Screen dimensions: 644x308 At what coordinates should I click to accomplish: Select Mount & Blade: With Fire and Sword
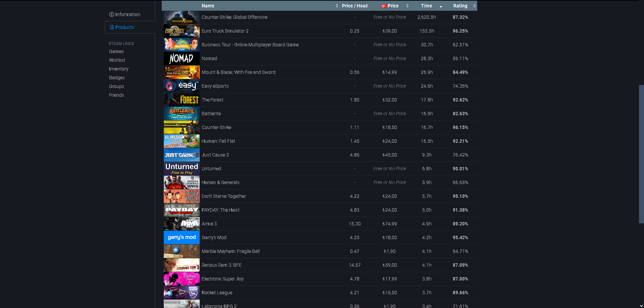(239, 72)
